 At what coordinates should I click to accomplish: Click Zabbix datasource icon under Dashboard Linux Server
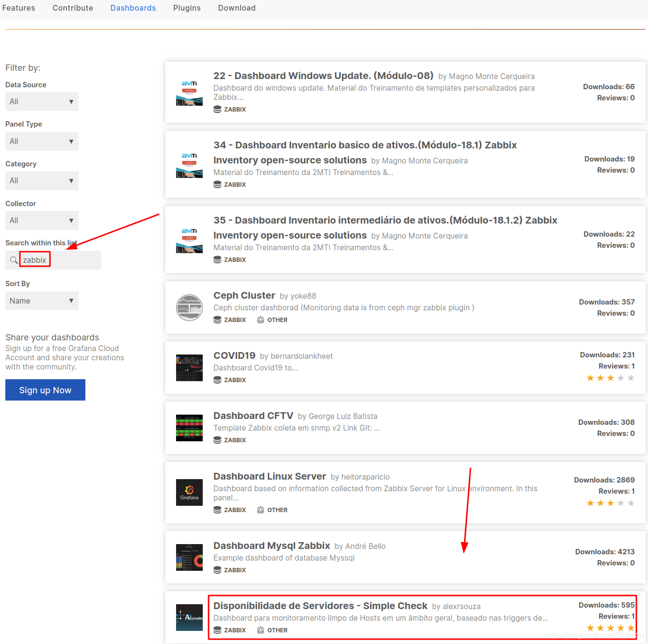pyautogui.click(x=217, y=510)
